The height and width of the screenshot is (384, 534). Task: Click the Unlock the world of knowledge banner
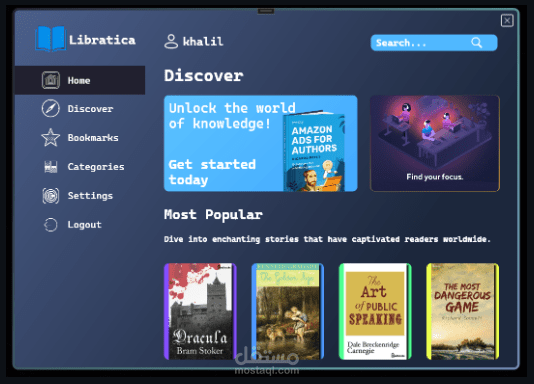pyautogui.click(x=261, y=143)
